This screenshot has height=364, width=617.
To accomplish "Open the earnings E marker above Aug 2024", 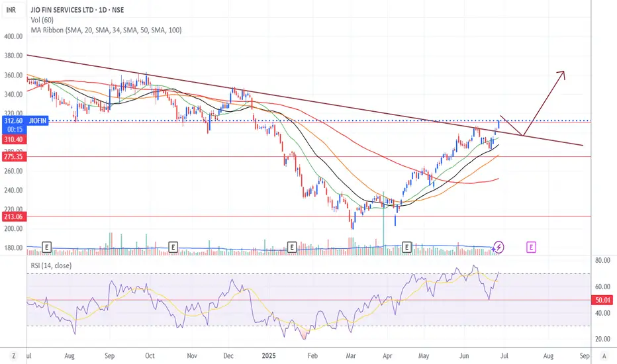I will pyautogui.click(x=47, y=247).
